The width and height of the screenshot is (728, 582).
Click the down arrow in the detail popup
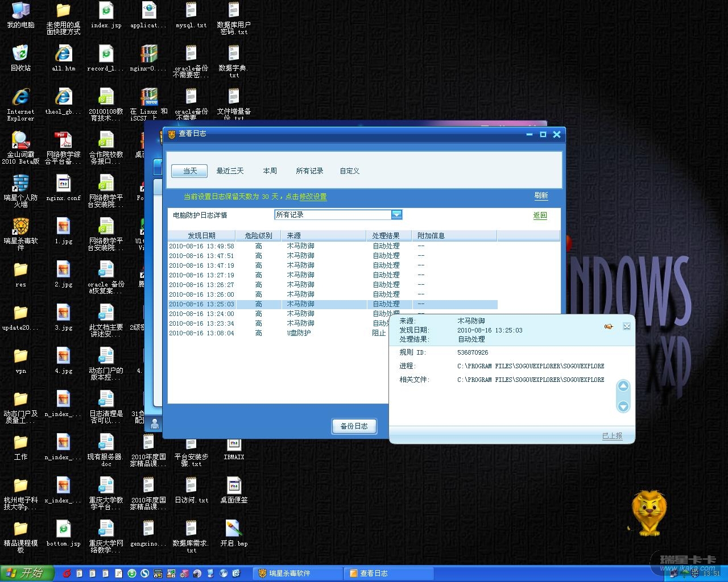pos(623,406)
